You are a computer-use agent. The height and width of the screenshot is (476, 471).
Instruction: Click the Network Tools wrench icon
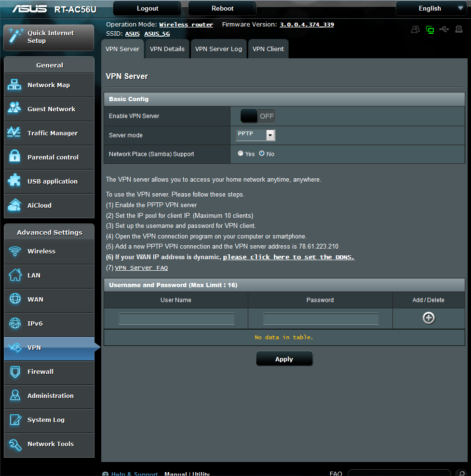pos(15,444)
